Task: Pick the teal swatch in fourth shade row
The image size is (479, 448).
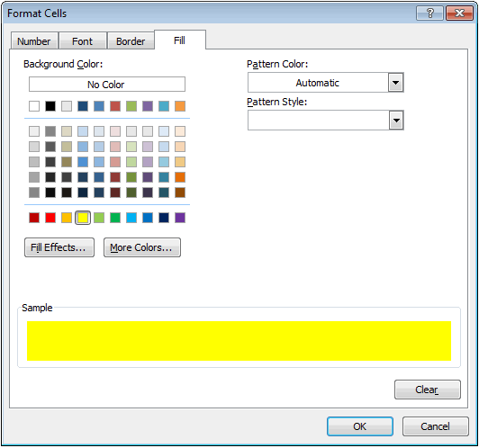Action: (x=164, y=177)
